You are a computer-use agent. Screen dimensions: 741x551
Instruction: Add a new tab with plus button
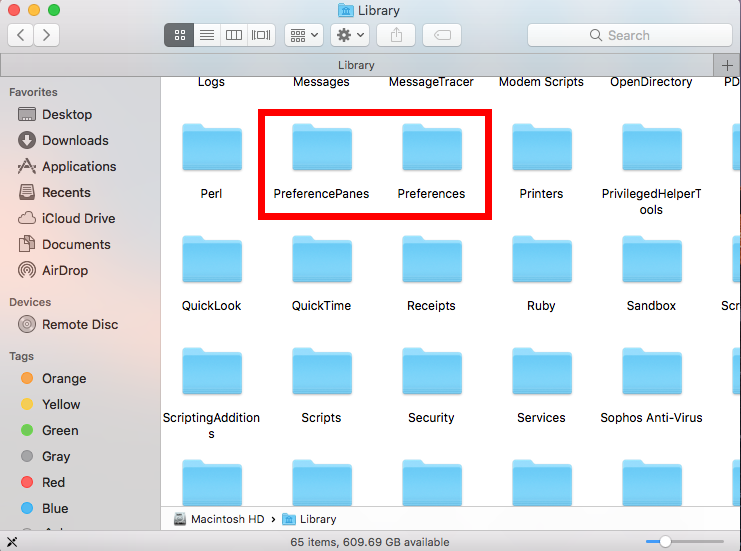(727, 65)
